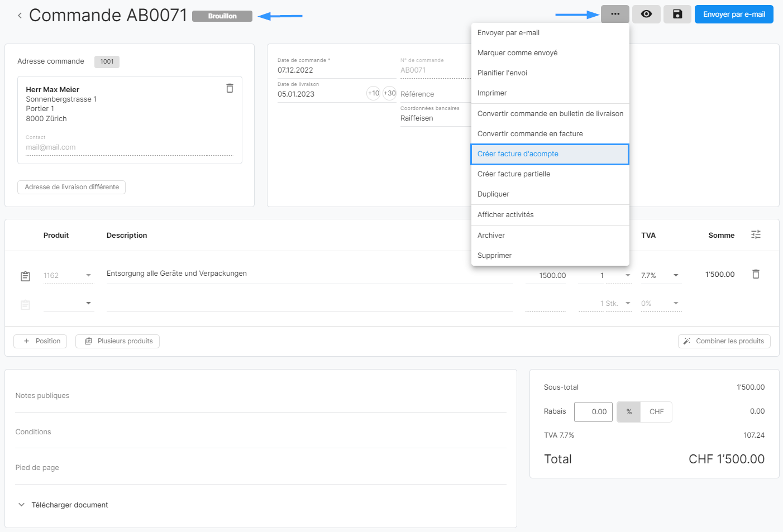The width and height of the screenshot is (783, 532).
Task: Expand the Télécharger document section
Action: point(22,505)
